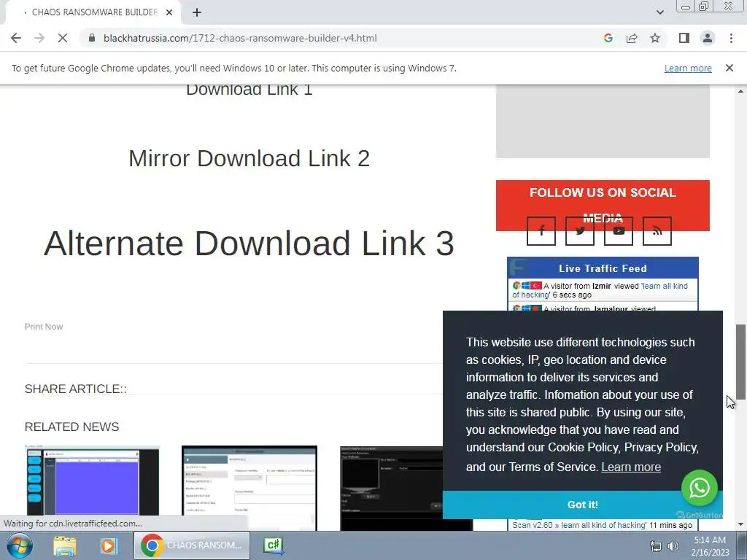
Task: Open the Chrome profile menu
Action: 708,38
